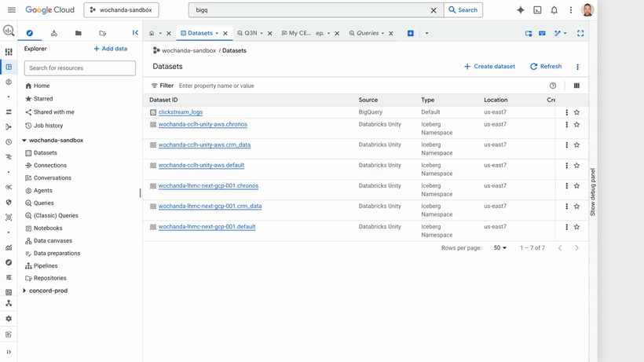Add a new tab with the plus icon
The width and height of the screenshot is (644, 362).
pos(410,33)
